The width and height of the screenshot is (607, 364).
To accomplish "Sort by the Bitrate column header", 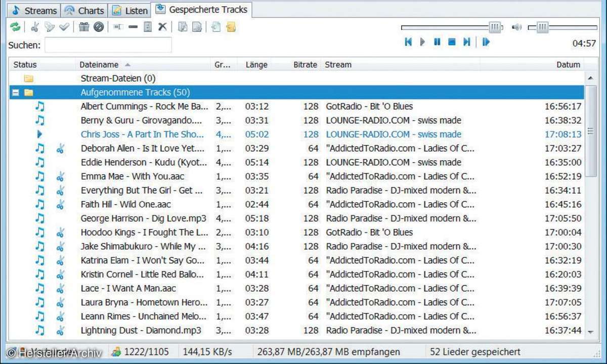I will pyautogui.click(x=305, y=65).
